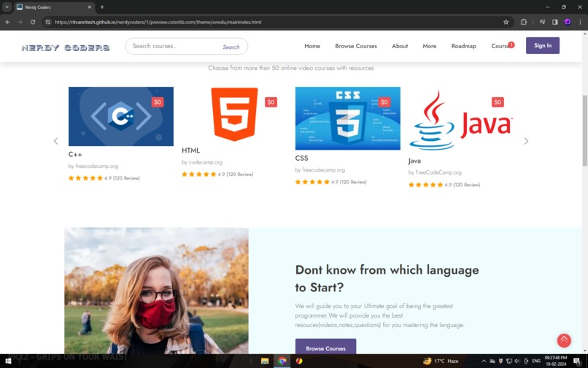The height and width of the screenshot is (368, 588).
Task: Reload the page with the refresh icon
Action: [33, 22]
